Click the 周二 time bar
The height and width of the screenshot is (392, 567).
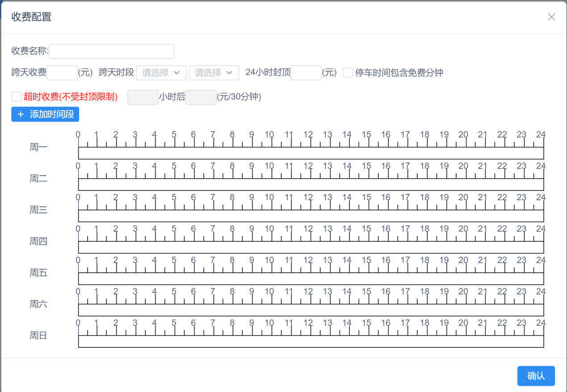click(311, 184)
